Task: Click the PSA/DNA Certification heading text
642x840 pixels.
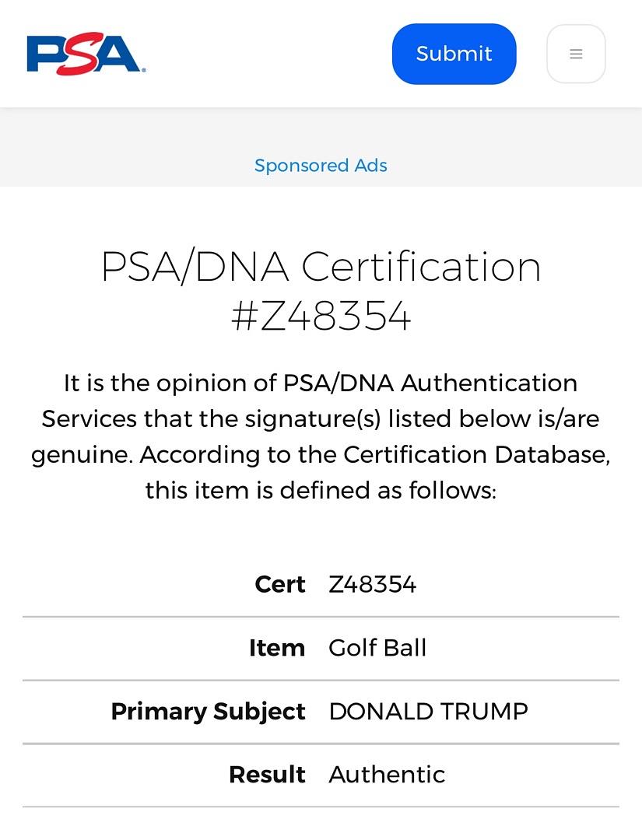Action: tap(321, 267)
